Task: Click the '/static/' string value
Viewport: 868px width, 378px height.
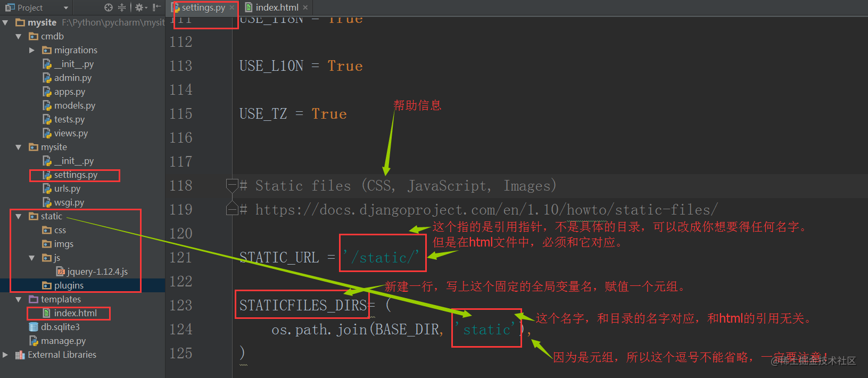Action: pyautogui.click(x=381, y=258)
